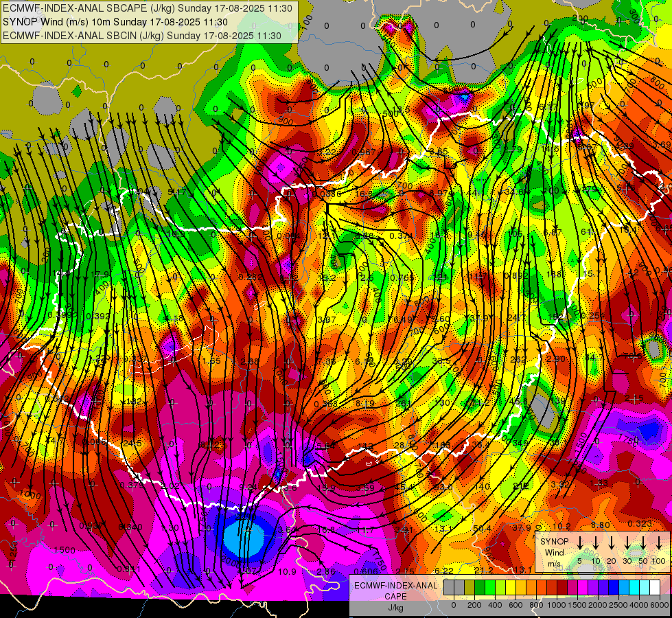The image size is (672, 618).
Task: Click the wind arrow above 5 in SYNOP legend
Action: [579, 543]
